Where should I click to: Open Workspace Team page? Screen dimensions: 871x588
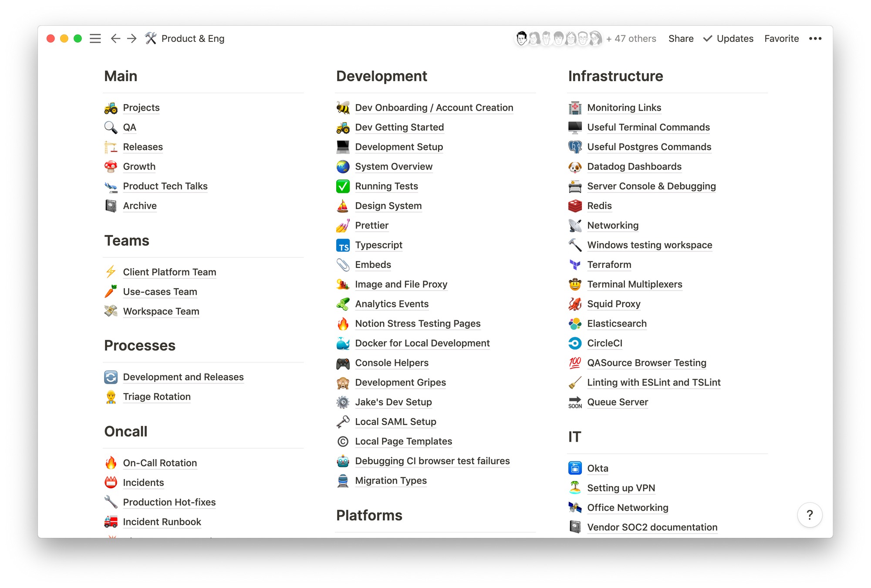pos(161,311)
